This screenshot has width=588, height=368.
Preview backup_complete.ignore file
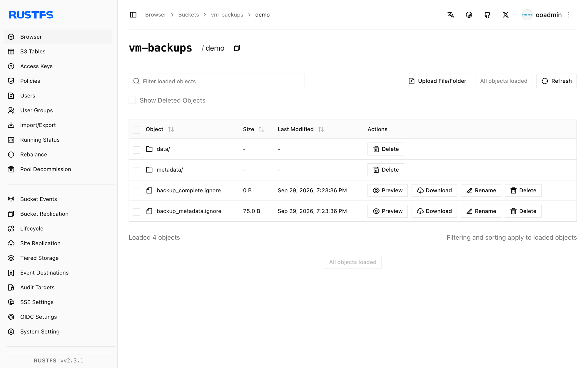tap(387, 190)
